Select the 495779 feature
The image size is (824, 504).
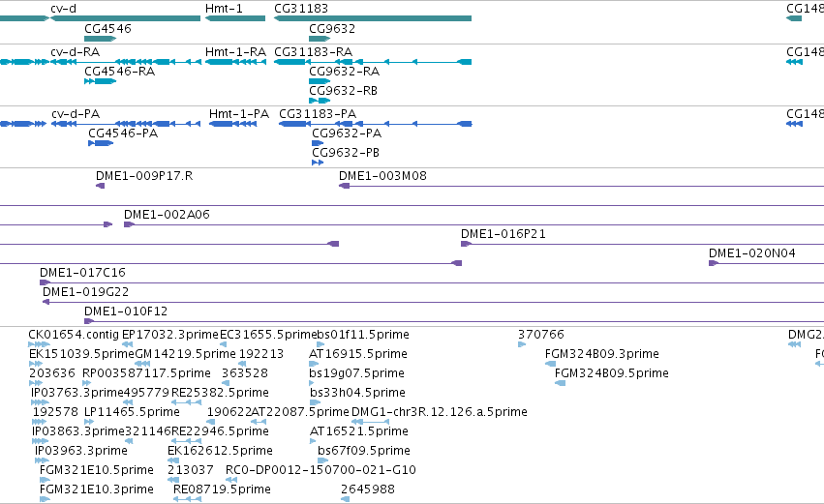coord(128,402)
